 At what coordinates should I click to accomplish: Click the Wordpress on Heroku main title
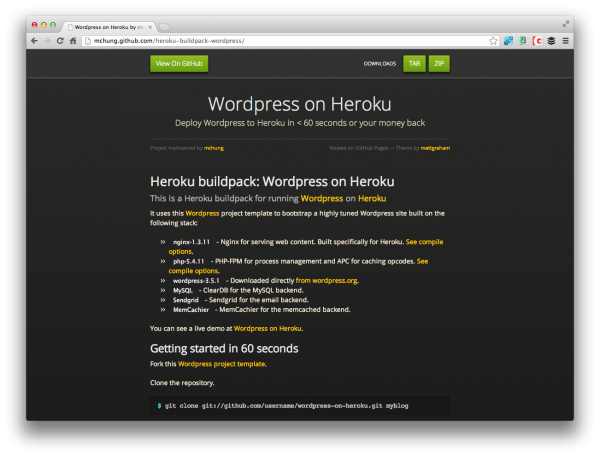click(300, 104)
